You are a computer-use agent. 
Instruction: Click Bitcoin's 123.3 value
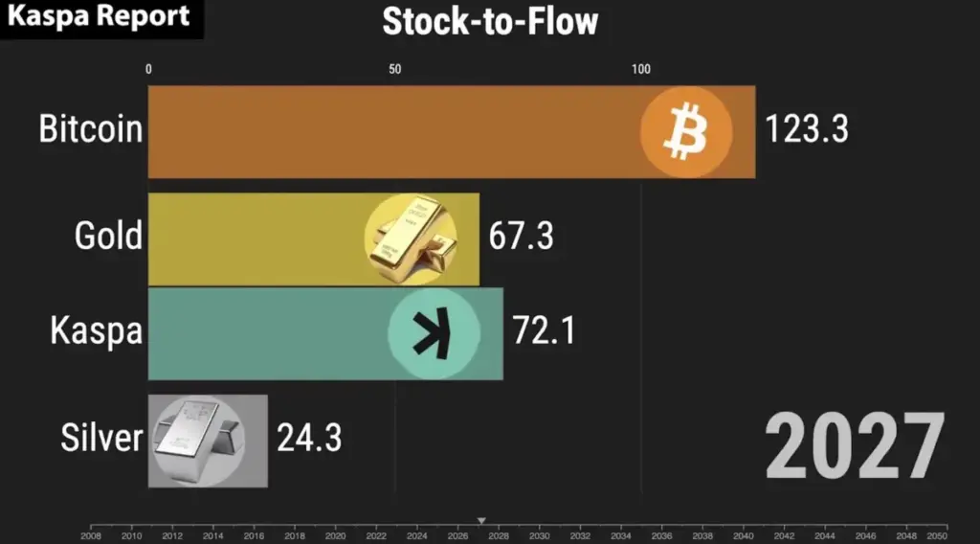[807, 129]
